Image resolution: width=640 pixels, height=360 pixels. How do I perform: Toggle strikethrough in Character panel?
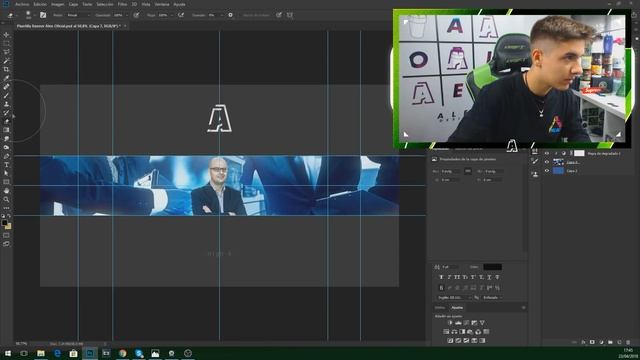[497, 277]
